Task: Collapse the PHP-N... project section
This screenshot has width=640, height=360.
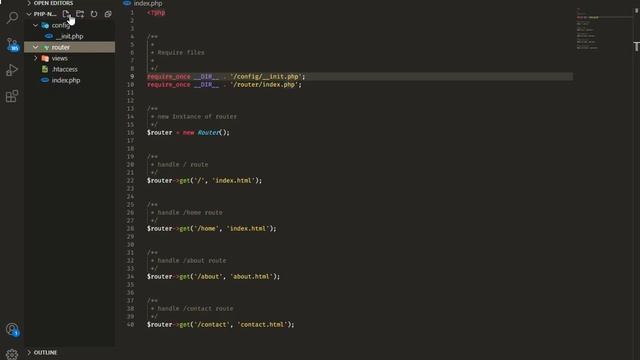Action: point(29,14)
